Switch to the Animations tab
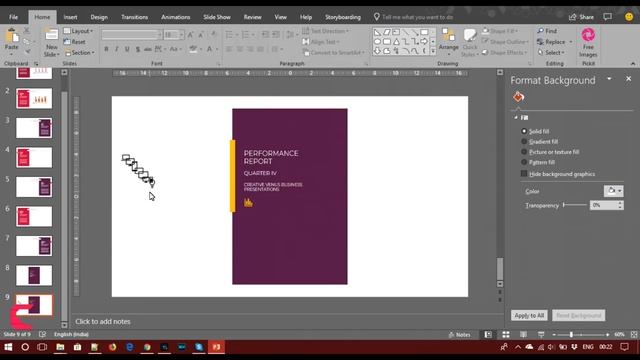Screen dimensions: 640x360 (176, 17)
